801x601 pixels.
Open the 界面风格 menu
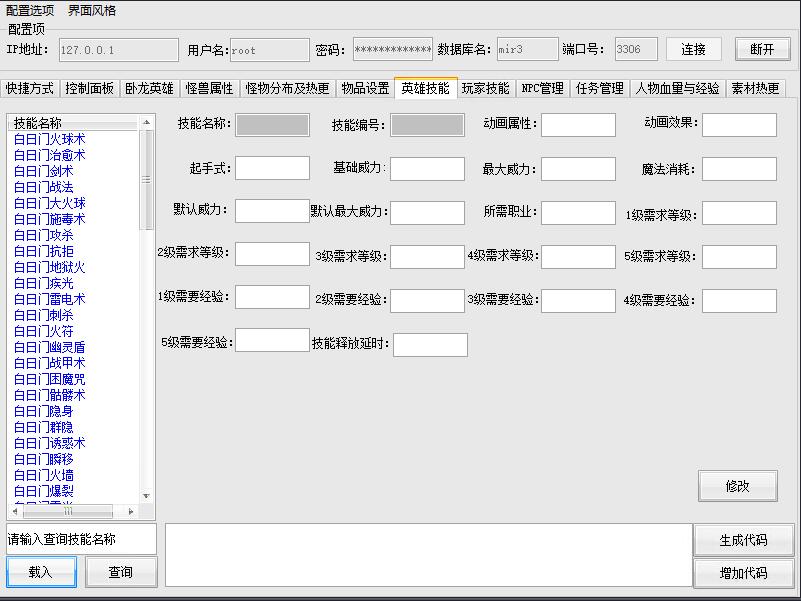click(92, 11)
